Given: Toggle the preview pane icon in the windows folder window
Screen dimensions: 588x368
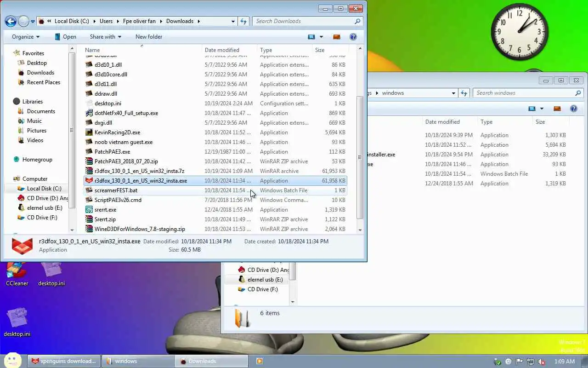Looking at the screenshot, I should 557,109.
